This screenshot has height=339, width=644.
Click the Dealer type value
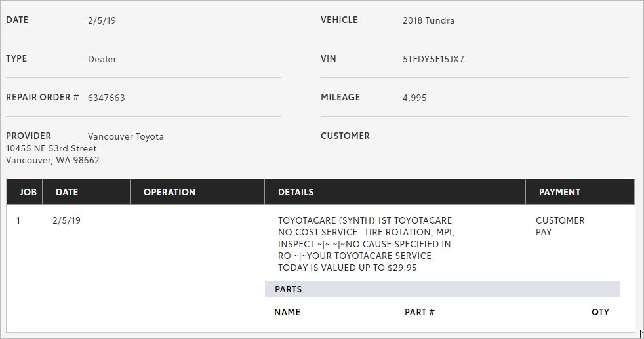[x=102, y=59]
